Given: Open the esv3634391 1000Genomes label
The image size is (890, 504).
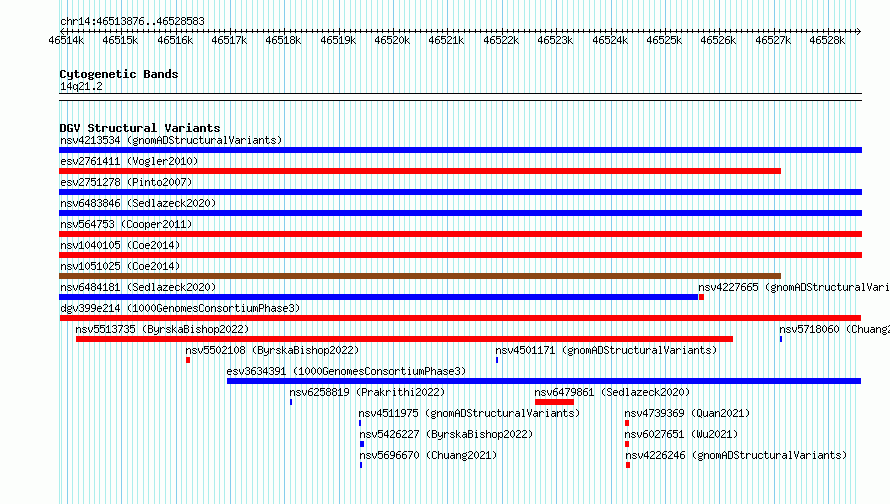Looking at the screenshot, I should 346,371.
